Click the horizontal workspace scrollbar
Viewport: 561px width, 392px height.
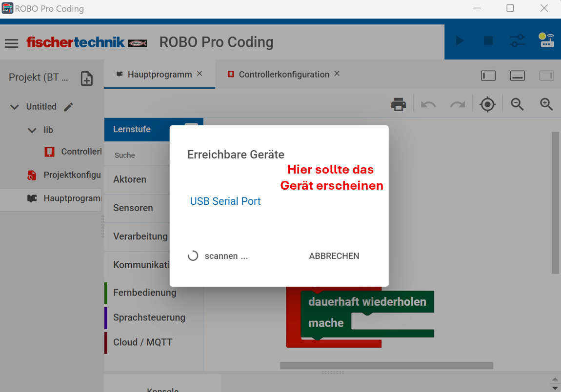point(386,366)
